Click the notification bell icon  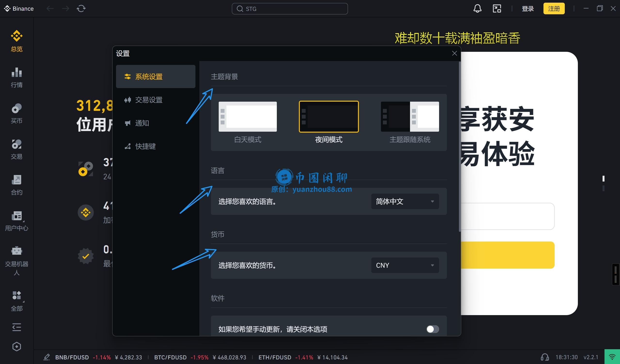pos(477,8)
